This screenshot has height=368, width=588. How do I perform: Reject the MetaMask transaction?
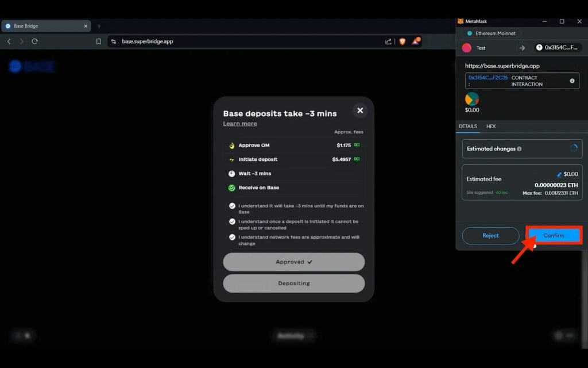(x=490, y=235)
